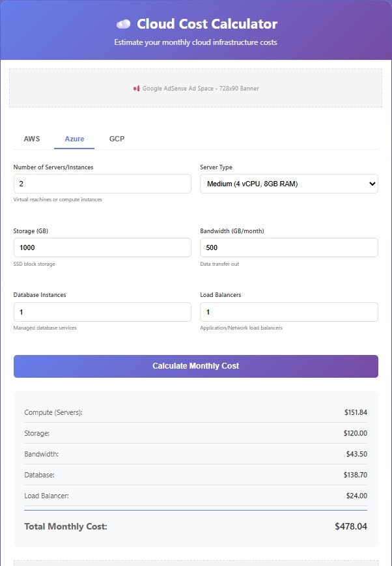The image size is (392, 566).
Task: Switch to the AWS tab
Action: tap(32, 139)
